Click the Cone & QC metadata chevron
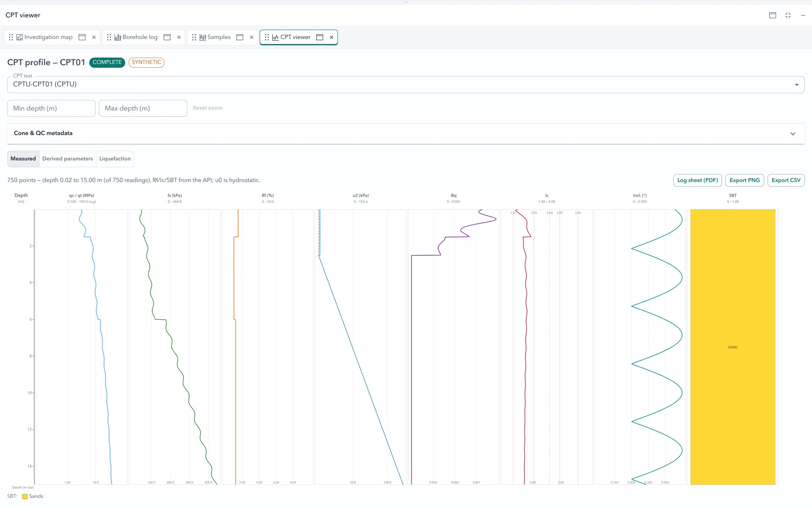The image size is (812, 508). coord(793,134)
